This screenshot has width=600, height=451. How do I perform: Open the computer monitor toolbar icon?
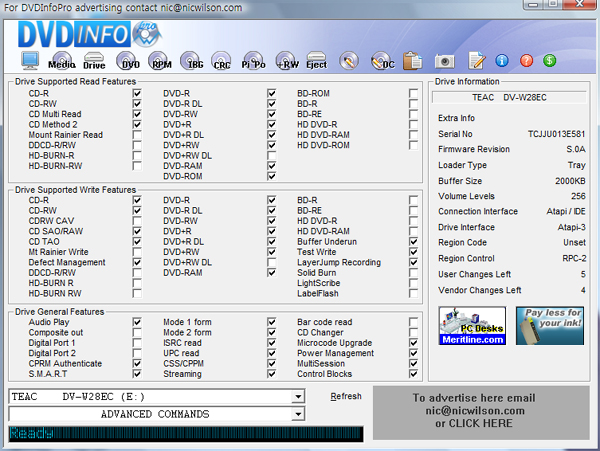[30, 60]
